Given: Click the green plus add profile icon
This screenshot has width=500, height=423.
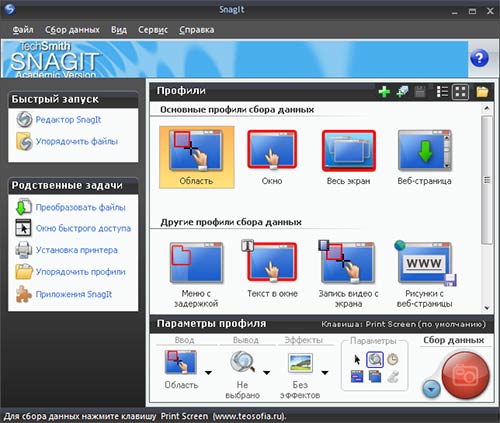Looking at the screenshot, I should tap(384, 92).
